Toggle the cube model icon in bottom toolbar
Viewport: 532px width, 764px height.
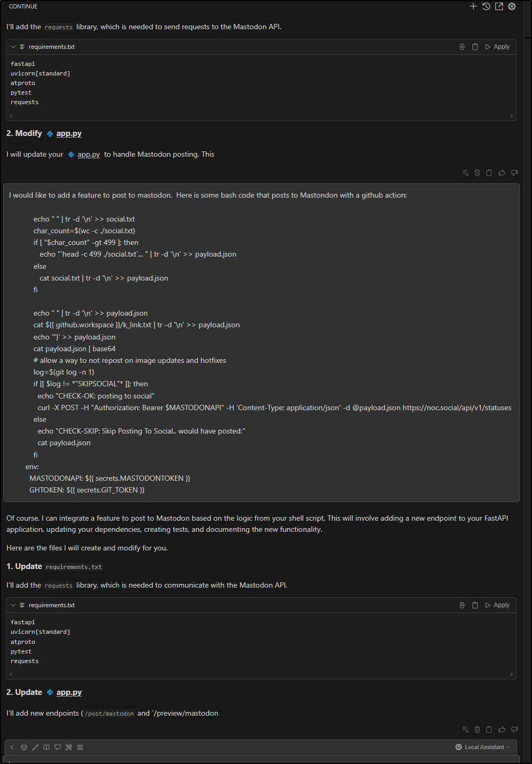pos(24,747)
